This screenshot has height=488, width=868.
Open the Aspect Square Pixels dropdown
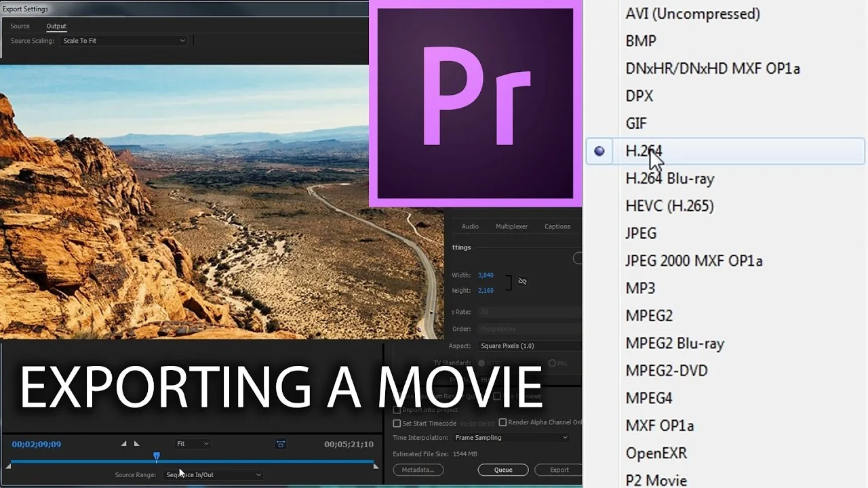(x=530, y=346)
